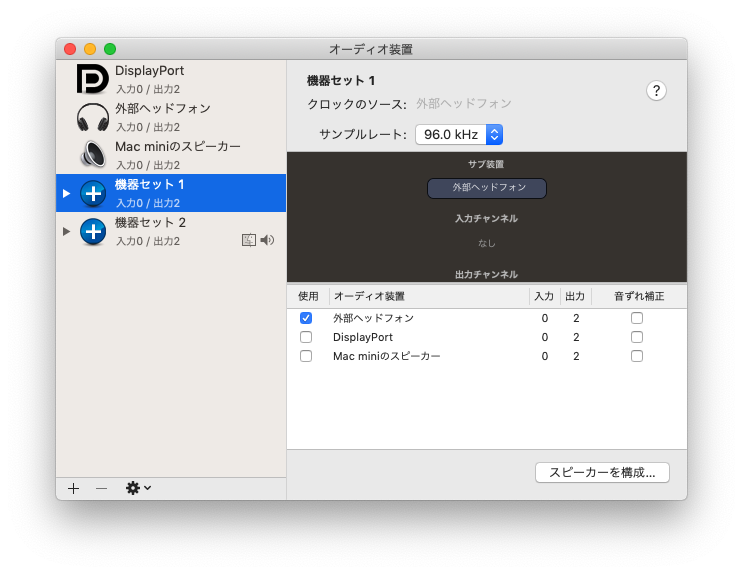Enable 使用 checkbox for DisplayPort
The width and height of the screenshot is (743, 574).
click(306, 337)
